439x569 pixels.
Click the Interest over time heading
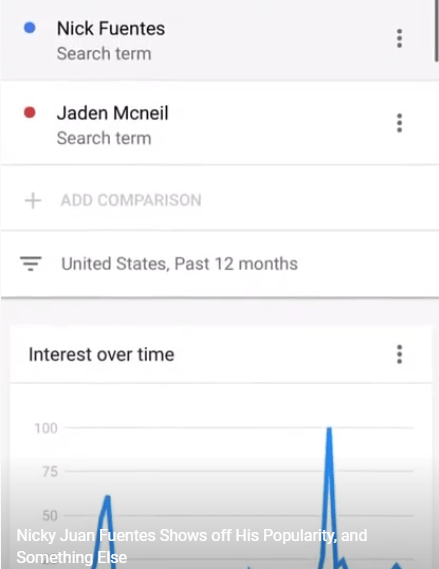pyautogui.click(x=102, y=355)
